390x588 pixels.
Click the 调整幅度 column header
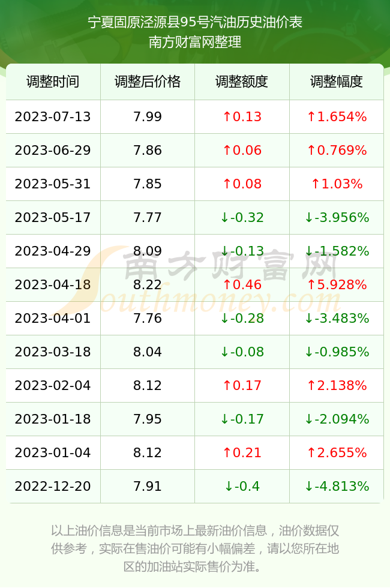(337, 82)
